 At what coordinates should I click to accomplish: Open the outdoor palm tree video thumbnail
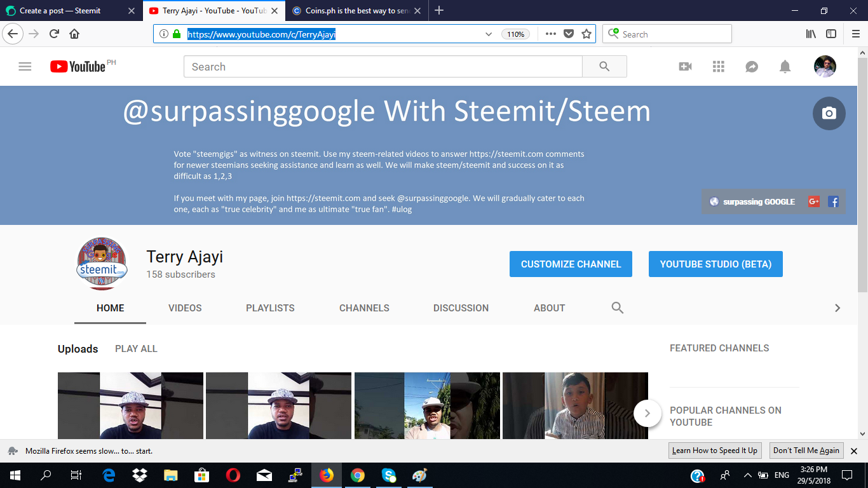coord(427,405)
